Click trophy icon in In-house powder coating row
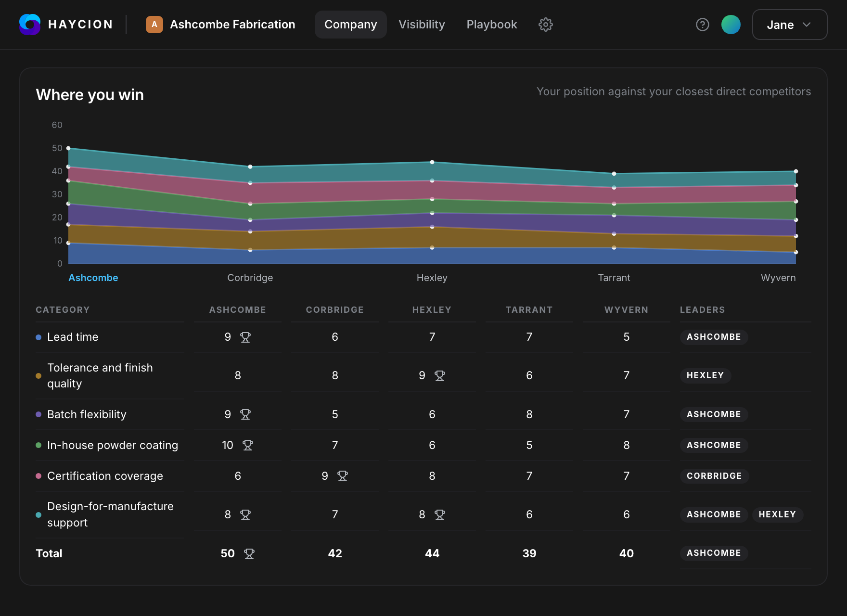This screenshot has width=847, height=616. 248,445
